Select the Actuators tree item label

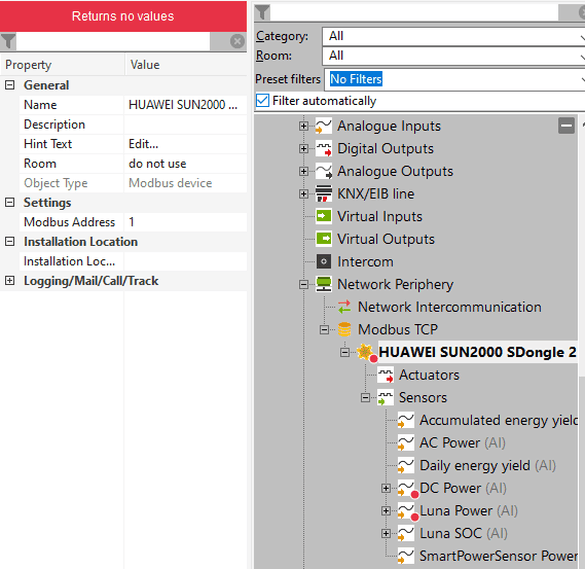(x=429, y=375)
